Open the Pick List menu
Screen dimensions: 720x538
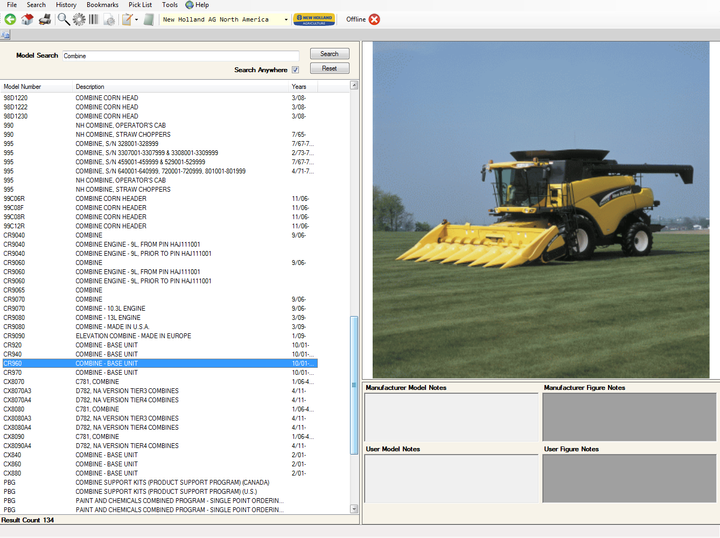pyautogui.click(x=140, y=5)
